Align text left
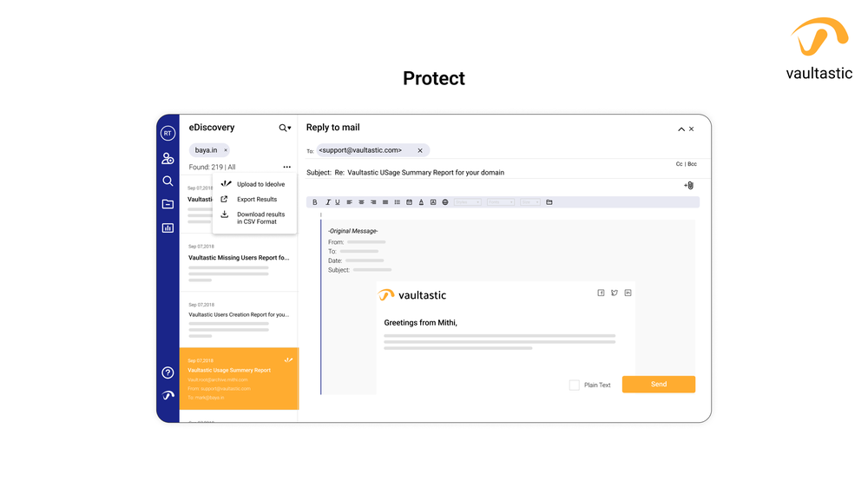Viewport: 868px width, 488px height. (349, 202)
